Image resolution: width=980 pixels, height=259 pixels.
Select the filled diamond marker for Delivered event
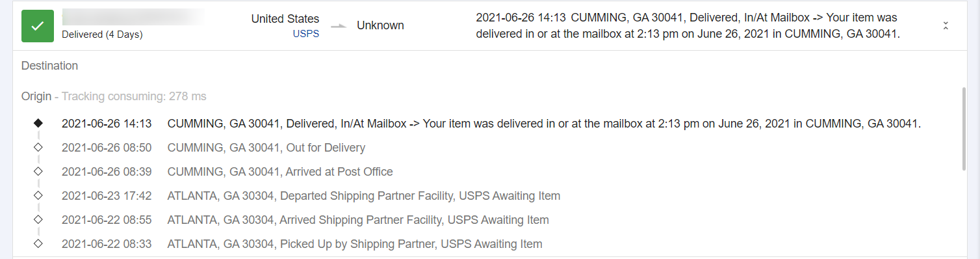(38, 122)
